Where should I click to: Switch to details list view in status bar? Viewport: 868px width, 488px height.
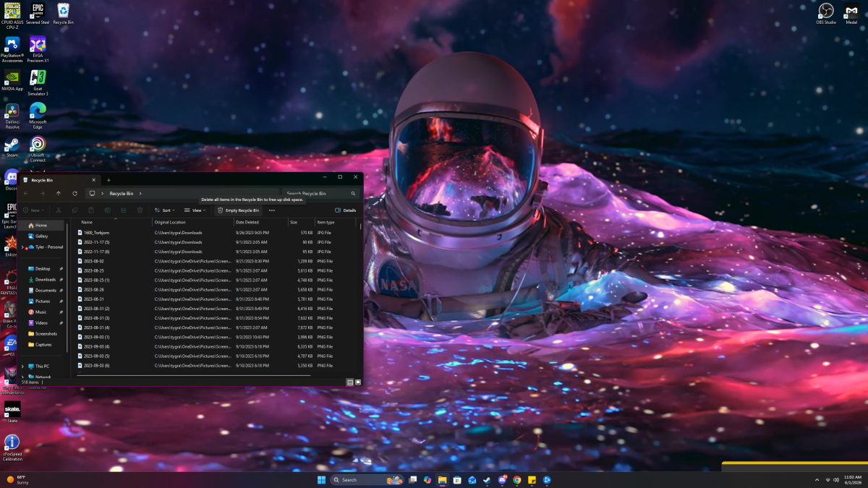350,382
